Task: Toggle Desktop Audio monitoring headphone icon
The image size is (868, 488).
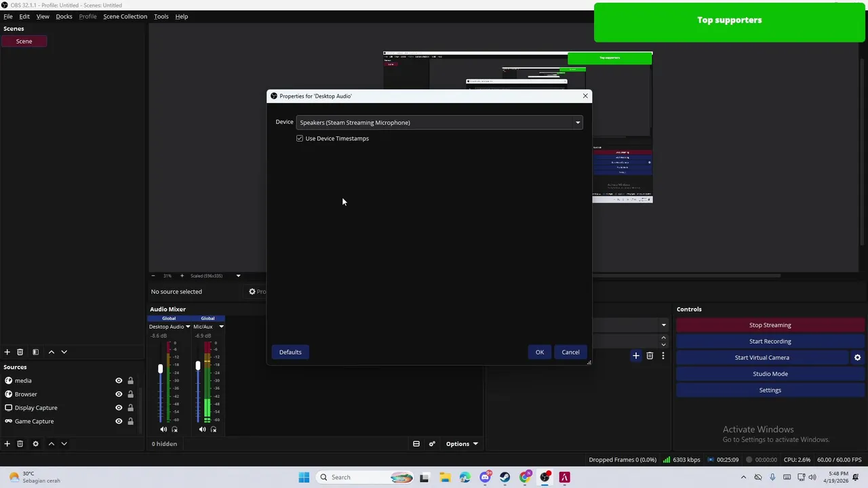Action: click(x=174, y=429)
